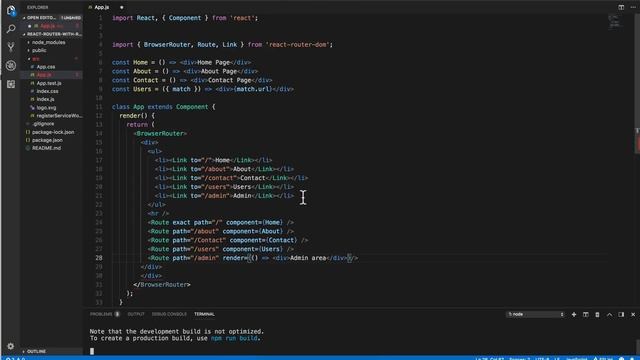This screenshot has height=360, width=640.
Task: Open index.css in the explorer
Action: (x=47, y=91)
